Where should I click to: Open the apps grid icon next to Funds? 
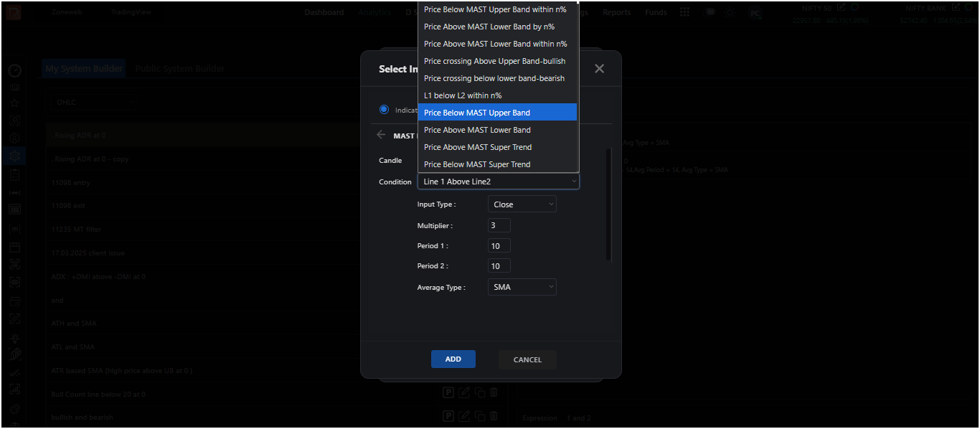[685, 12]
